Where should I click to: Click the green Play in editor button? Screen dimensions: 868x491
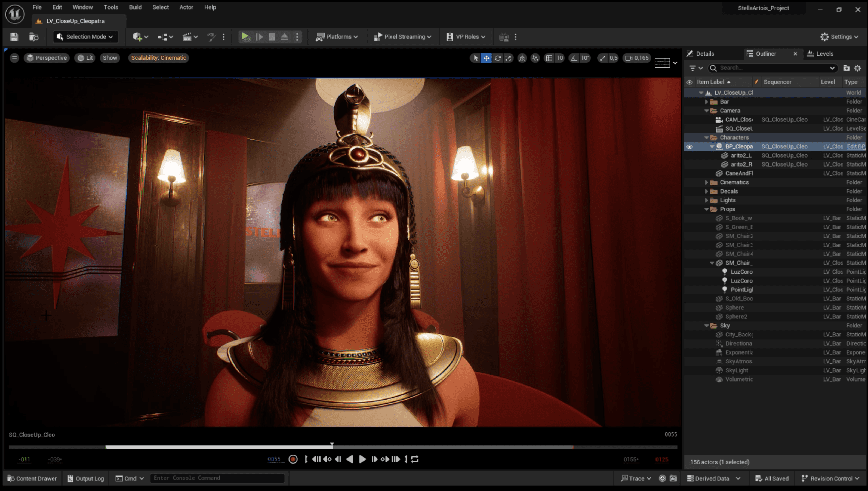(x=245, y=37)
